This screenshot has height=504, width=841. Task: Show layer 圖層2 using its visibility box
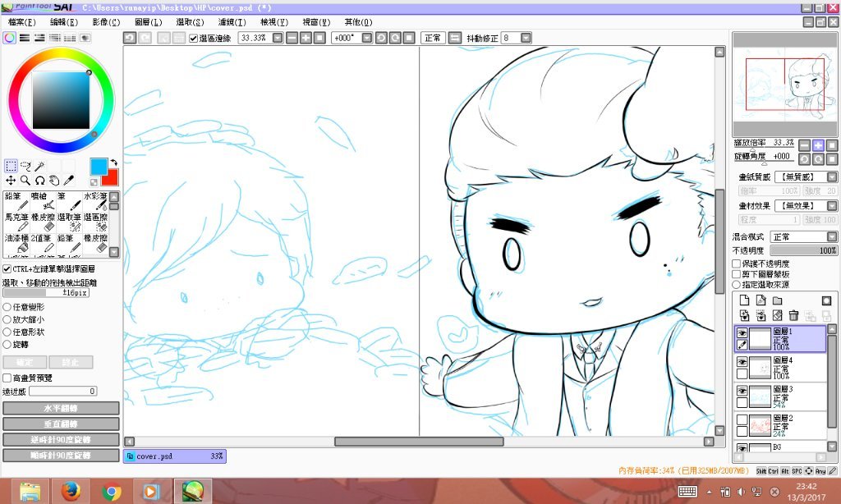(742, 419)
